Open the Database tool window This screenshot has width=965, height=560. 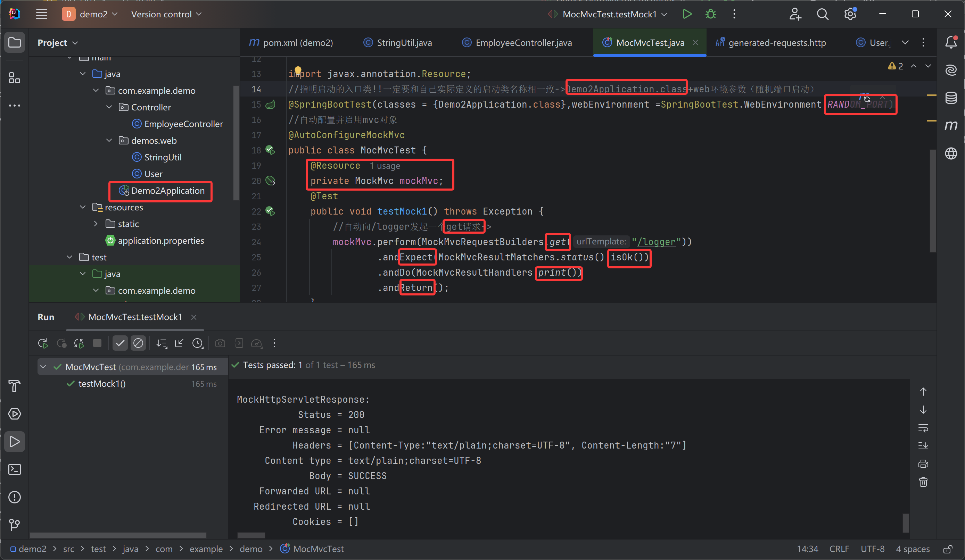951,98
